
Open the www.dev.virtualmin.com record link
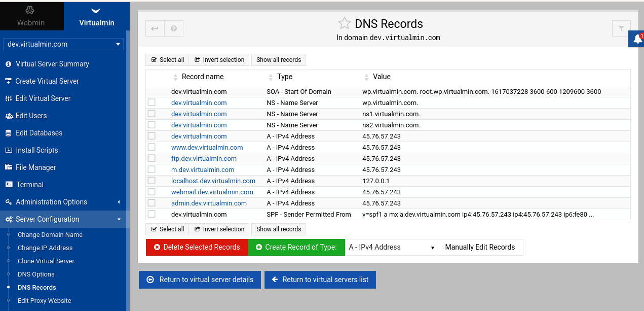[207, 148]
